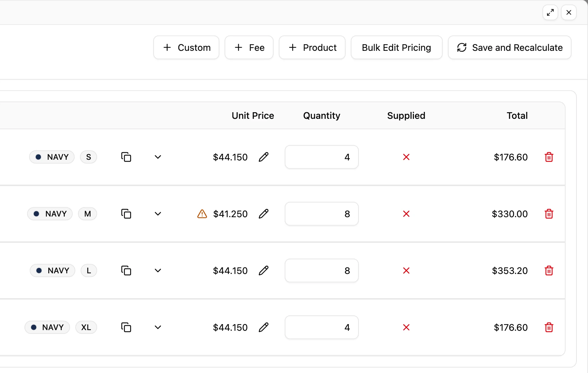This screenshot has width=588, height=373.
Task: Click the price warning icon on NAVY M
Action: pos(202,214)
